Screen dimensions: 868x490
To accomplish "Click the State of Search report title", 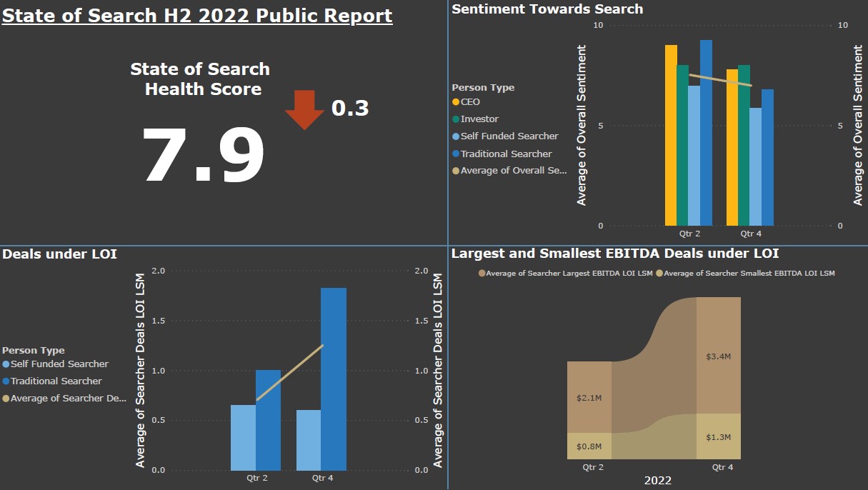I will pos(197,16).
